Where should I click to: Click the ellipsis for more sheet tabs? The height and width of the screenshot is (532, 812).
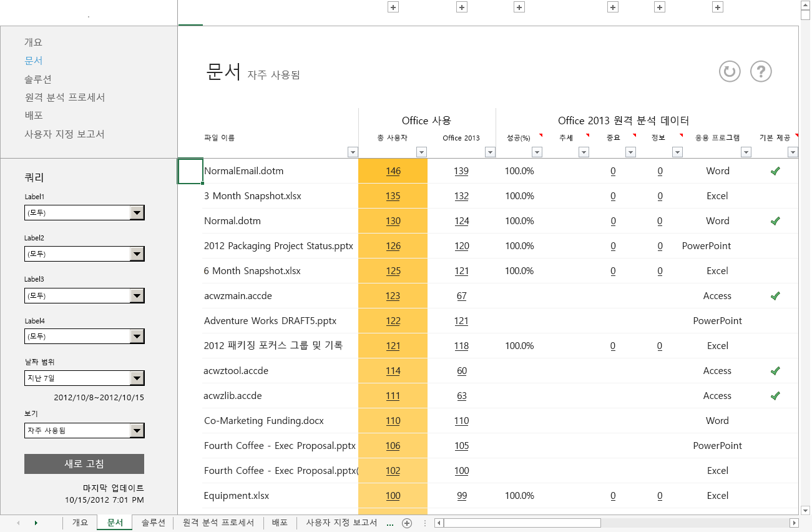click(390, 523)
